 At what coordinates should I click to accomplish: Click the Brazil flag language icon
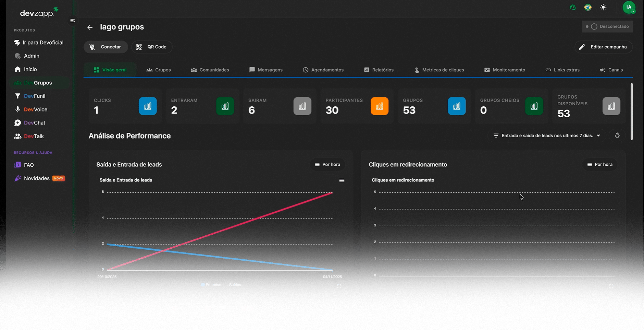[588, 7]
